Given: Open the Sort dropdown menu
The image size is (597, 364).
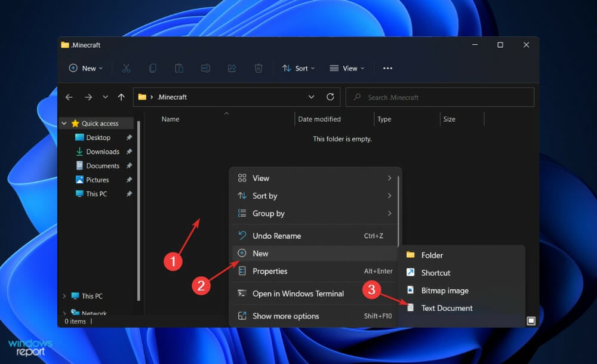Looking at the screenshot, I should point(298,69).
